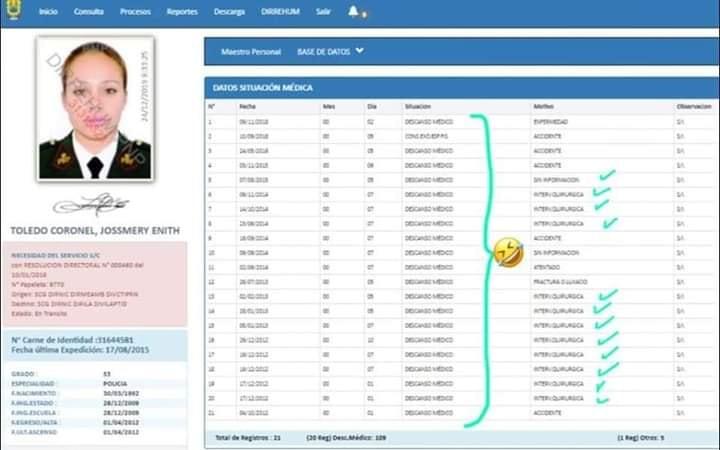The image size is (720, 450).
Task: Click the Situacion column header
Action: [417, 107]
